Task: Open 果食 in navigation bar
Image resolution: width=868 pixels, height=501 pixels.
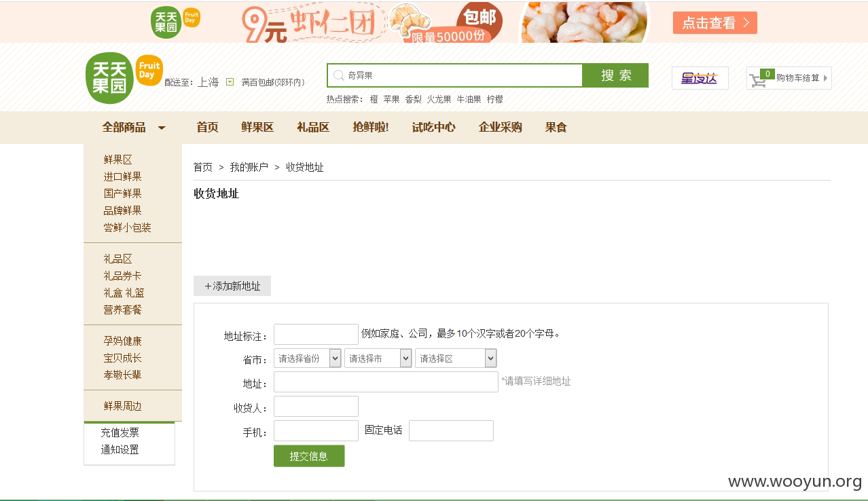Action: pos(556,127)
